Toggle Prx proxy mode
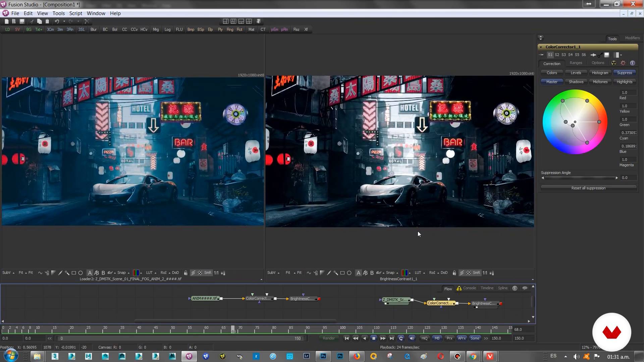This screenshot has width=644, height=362. pos(449,338)
